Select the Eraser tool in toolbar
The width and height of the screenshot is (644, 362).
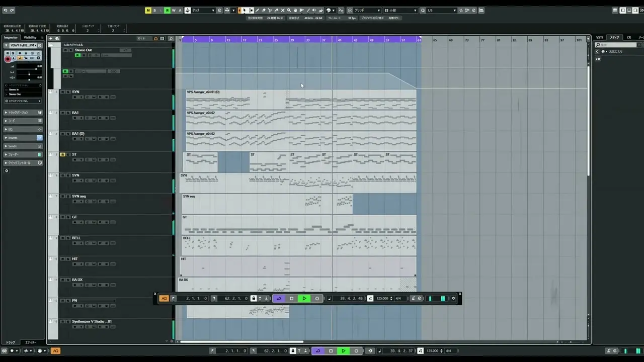tap(264, 10)
